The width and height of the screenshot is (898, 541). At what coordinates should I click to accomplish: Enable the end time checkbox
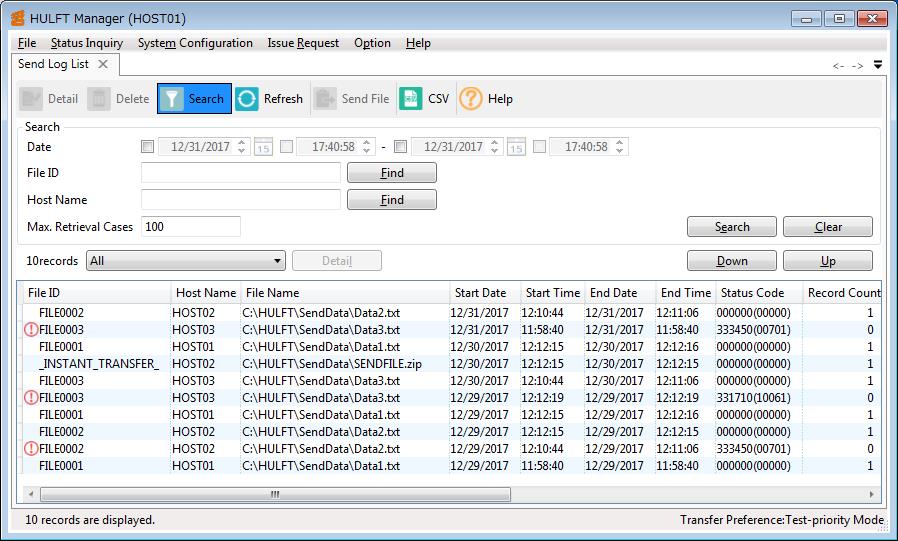pos(539,147)
